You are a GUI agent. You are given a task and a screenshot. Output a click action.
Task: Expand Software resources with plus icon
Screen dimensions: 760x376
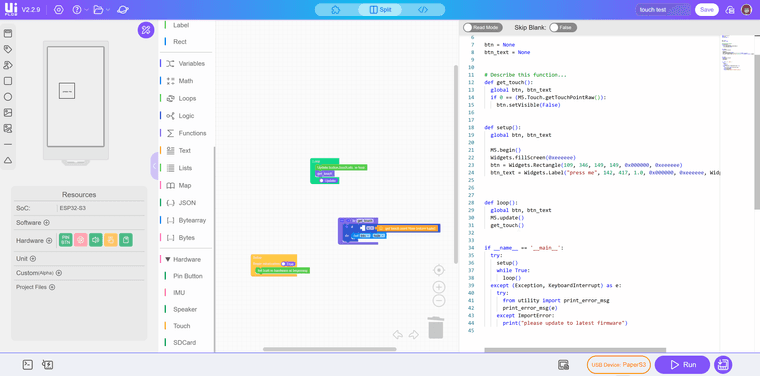click(47, 223)
